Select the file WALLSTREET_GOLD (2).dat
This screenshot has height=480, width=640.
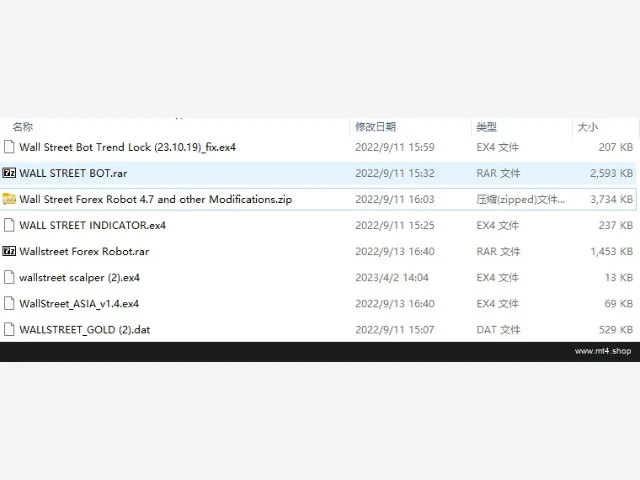point(84,330)
